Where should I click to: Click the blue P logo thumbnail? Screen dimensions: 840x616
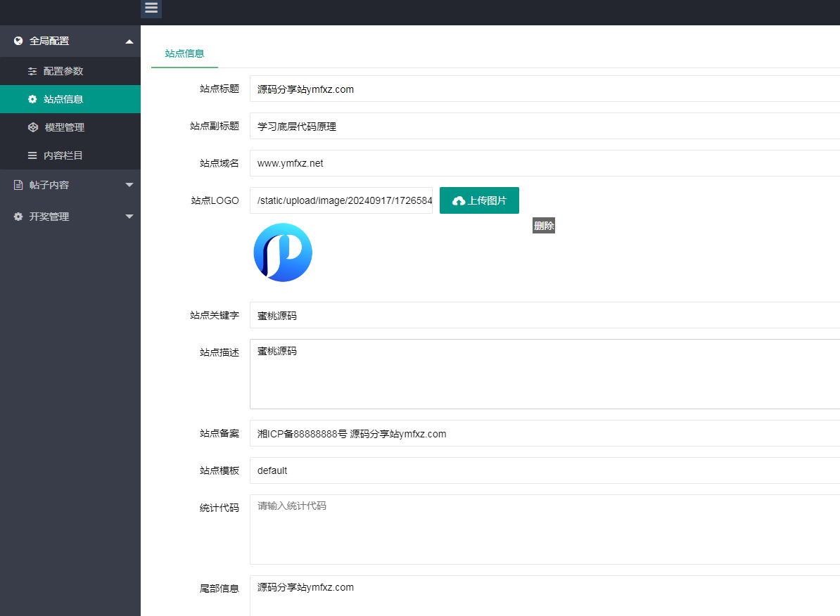(x=283, y=252)
